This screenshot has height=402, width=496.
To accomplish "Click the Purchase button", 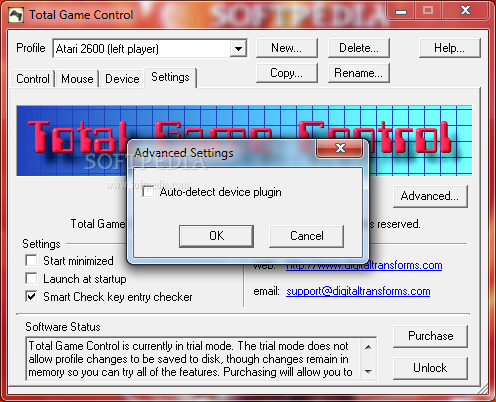I will [430, 336].
